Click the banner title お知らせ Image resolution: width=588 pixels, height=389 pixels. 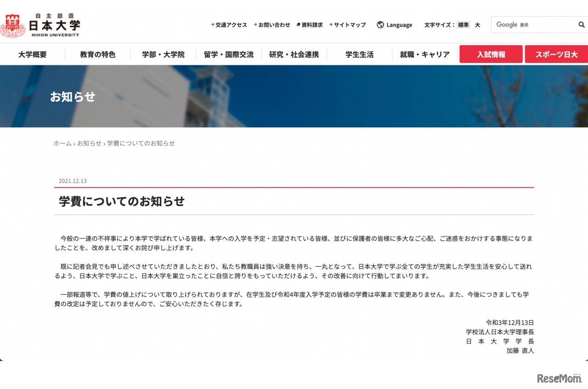73,97
